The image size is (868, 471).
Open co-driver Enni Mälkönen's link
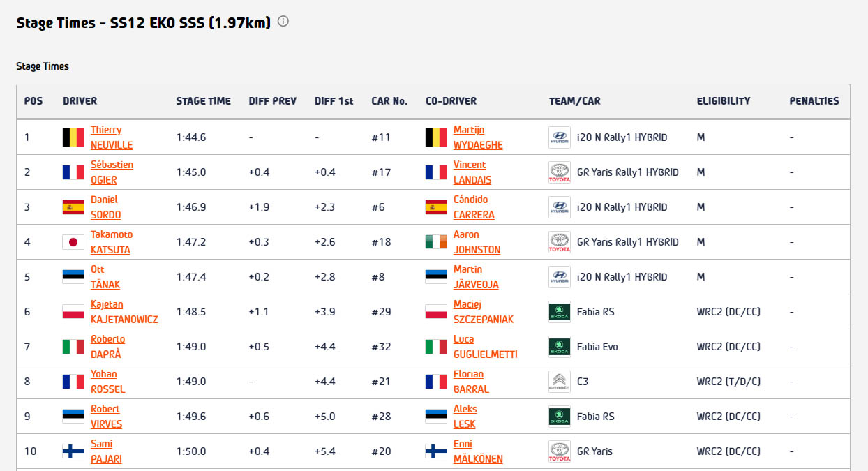click(x=477, y=451)
